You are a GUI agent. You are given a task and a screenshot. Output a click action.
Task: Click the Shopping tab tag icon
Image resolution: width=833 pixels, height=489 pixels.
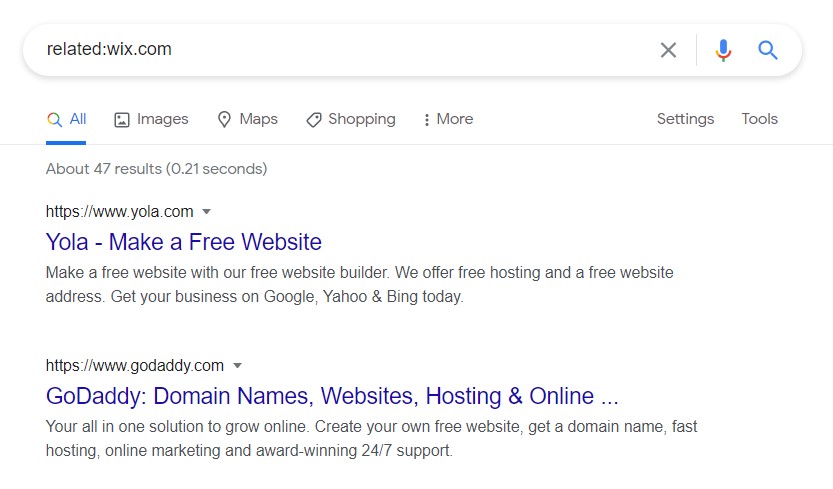(314, 120)
